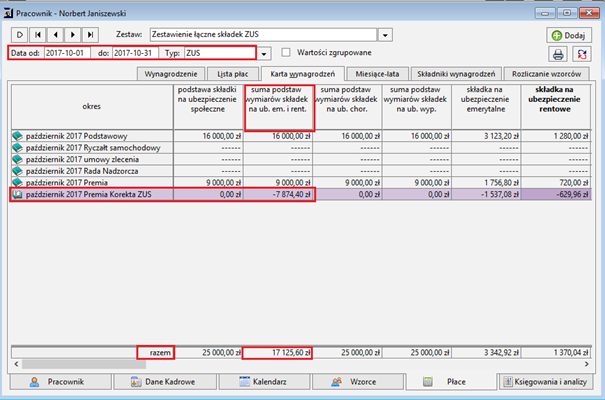Click the Dodaj button
The width and height of the screenshot is (605, 400).
(x=569, y=35)
